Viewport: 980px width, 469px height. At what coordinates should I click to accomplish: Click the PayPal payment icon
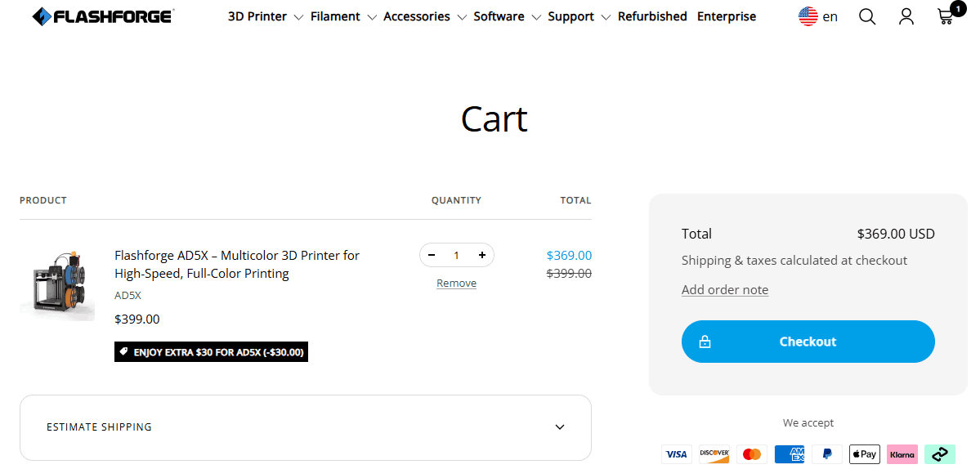click(x=827, y=454)
